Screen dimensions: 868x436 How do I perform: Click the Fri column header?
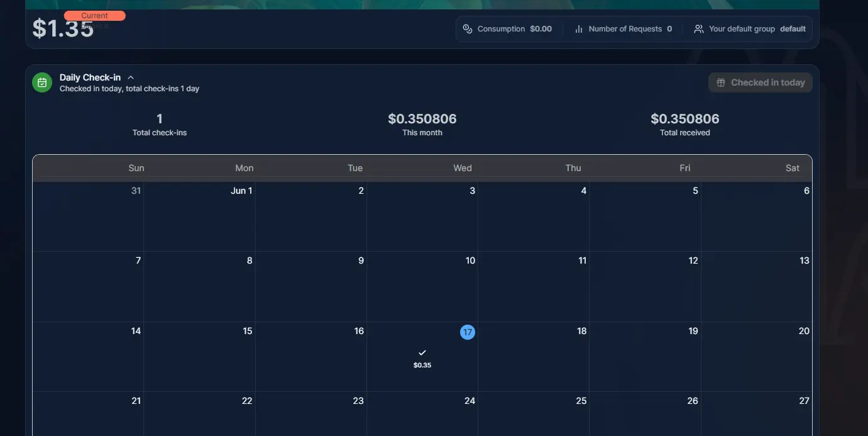(685, 168)
